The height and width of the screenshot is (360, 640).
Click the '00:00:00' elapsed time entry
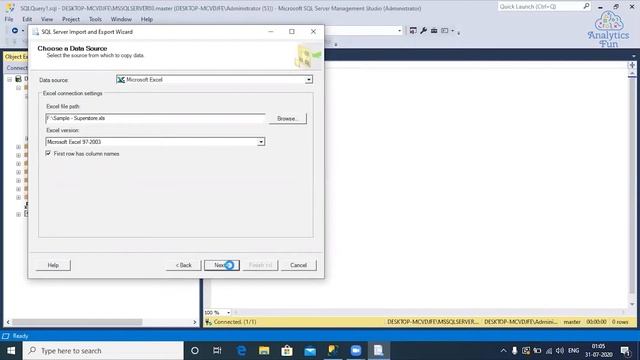[596, 322]
